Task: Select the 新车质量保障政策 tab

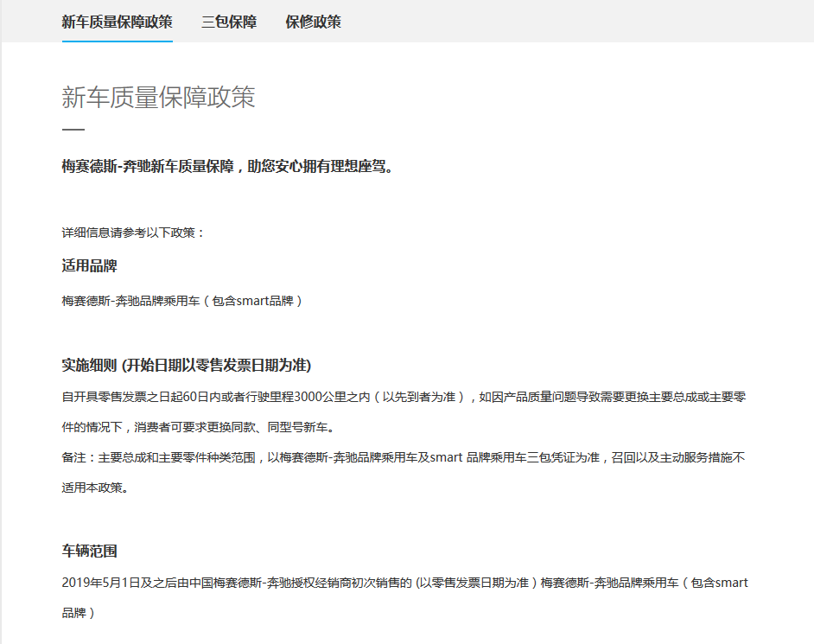Action: click(118, 22)
